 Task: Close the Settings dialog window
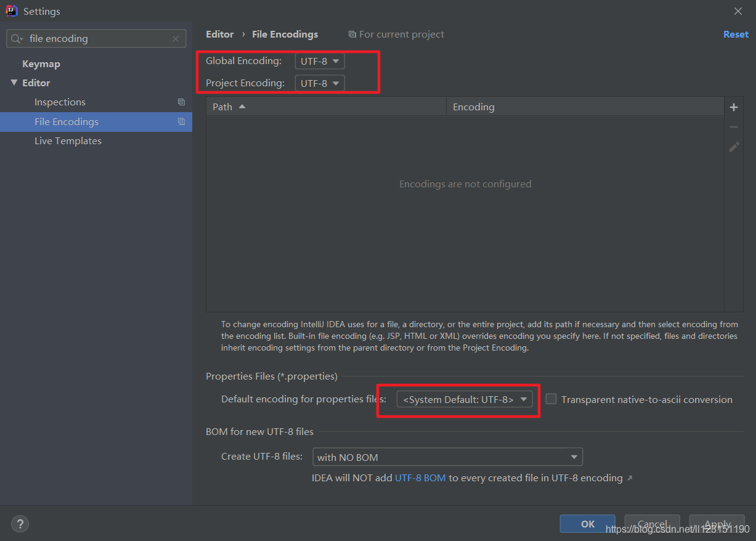(x=738, y=11)
